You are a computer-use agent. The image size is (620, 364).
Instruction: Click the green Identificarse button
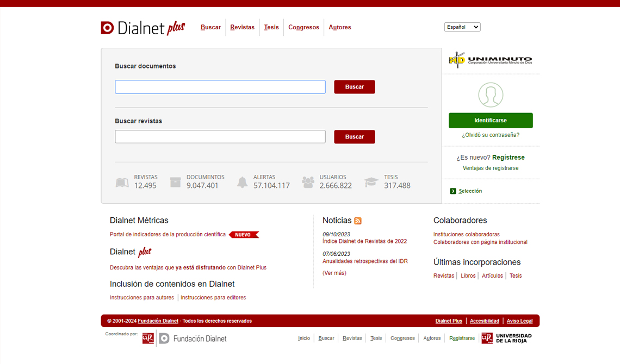click(491, 121)
